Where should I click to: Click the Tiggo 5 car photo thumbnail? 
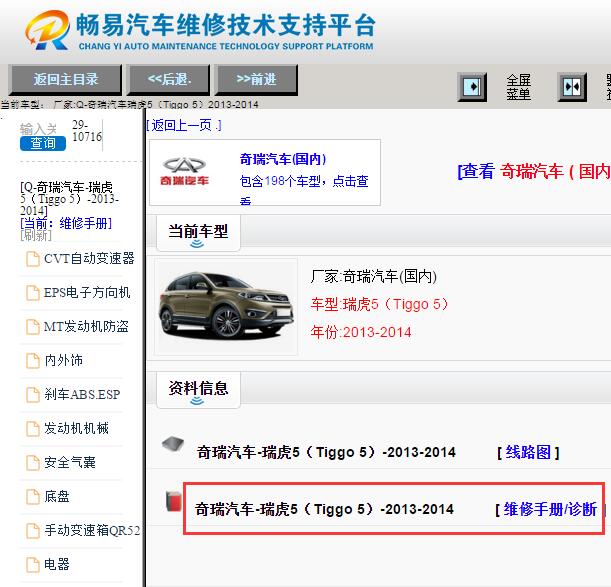[x=226, y=307]
